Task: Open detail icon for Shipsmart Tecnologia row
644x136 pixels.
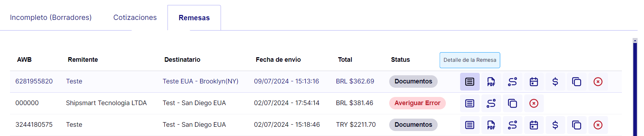Action: [x=470, y=103]
